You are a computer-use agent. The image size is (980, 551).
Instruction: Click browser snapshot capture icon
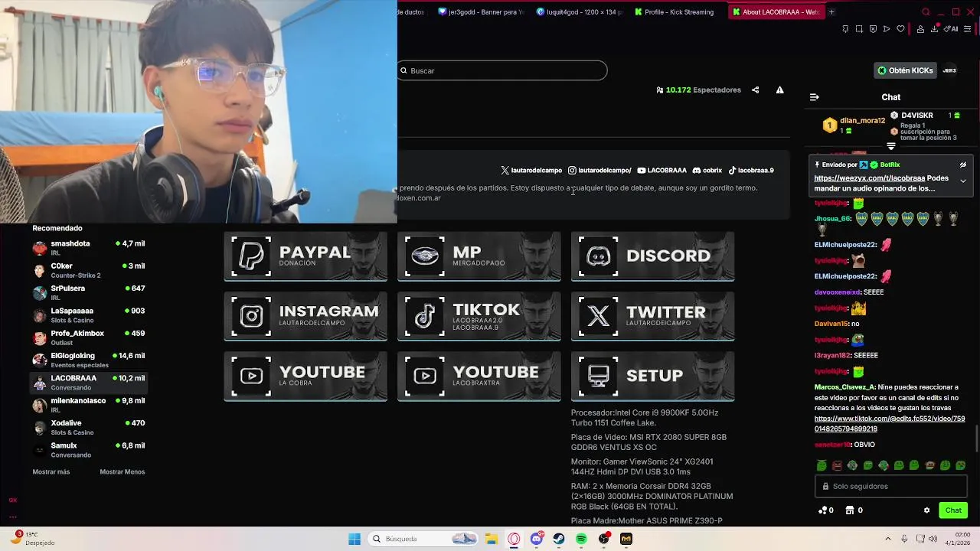coord(859,29)
